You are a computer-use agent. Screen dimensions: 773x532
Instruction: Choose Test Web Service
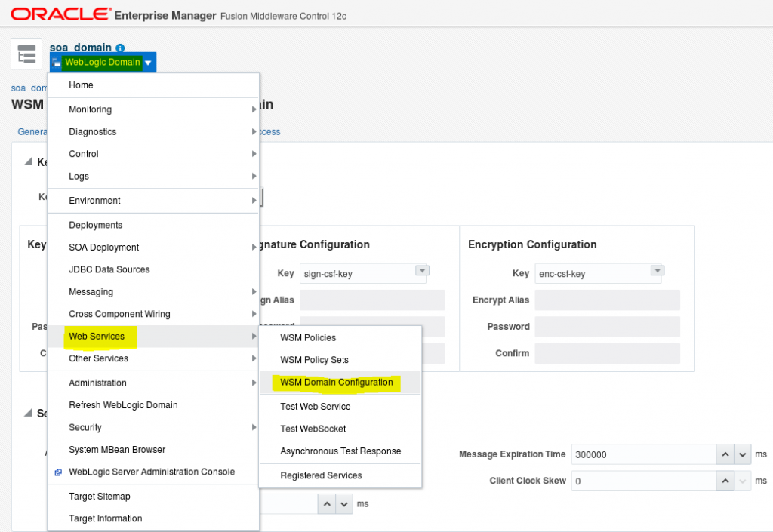point(340,407)
